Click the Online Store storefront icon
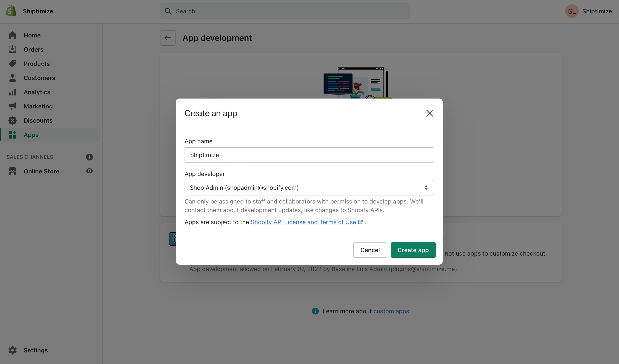The image size is (619, 364). [12, 171]
